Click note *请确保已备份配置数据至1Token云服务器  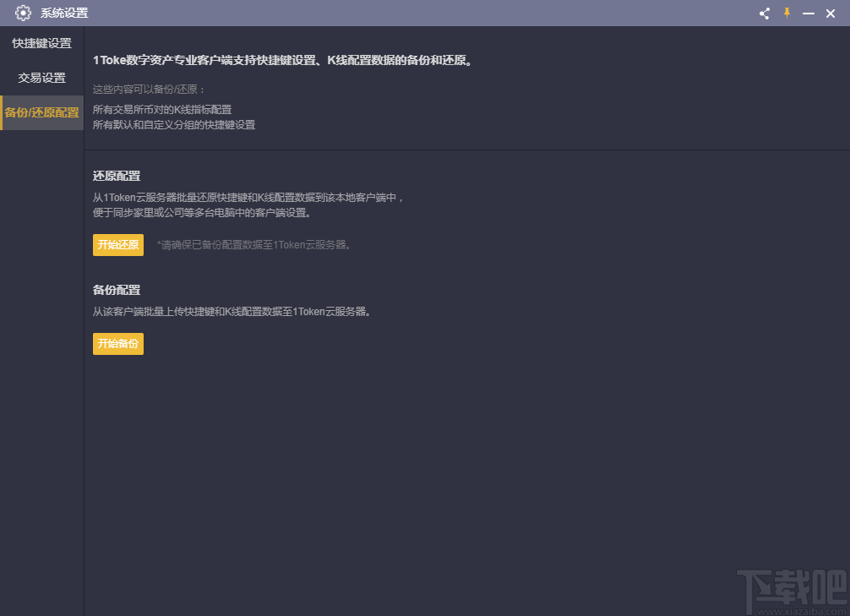pyautogui.click(x=255, y=245)
